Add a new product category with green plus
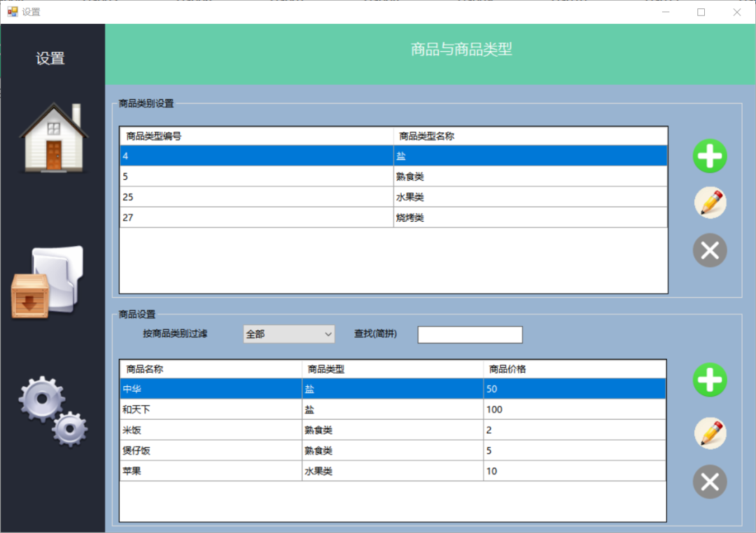This screenshot has height=533, width=756. (x=710, y=156)
